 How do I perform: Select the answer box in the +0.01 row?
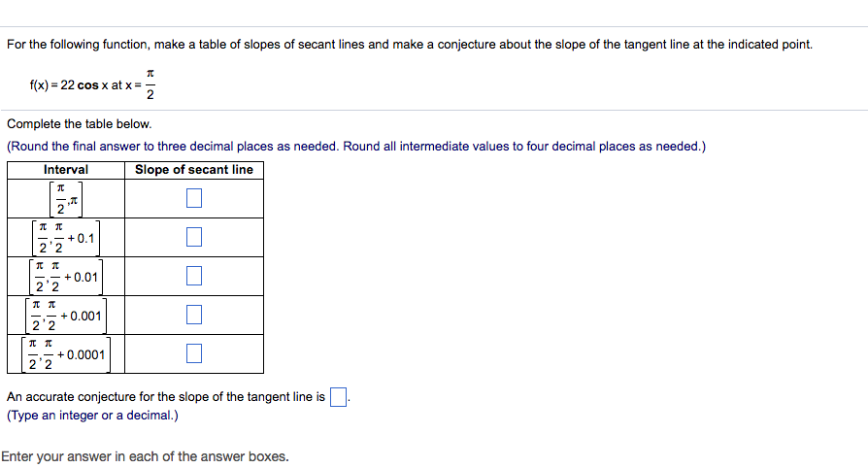click(x=194, y=276)
